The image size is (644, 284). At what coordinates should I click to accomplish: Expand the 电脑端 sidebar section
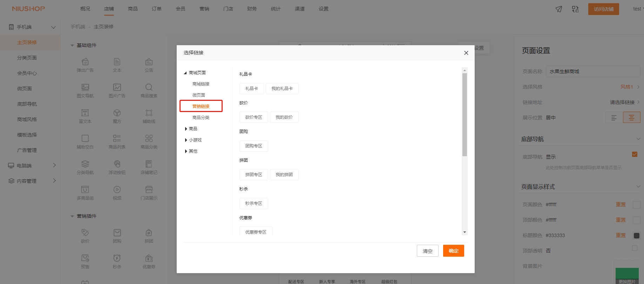pyautogui.click(x=54, y=165)
